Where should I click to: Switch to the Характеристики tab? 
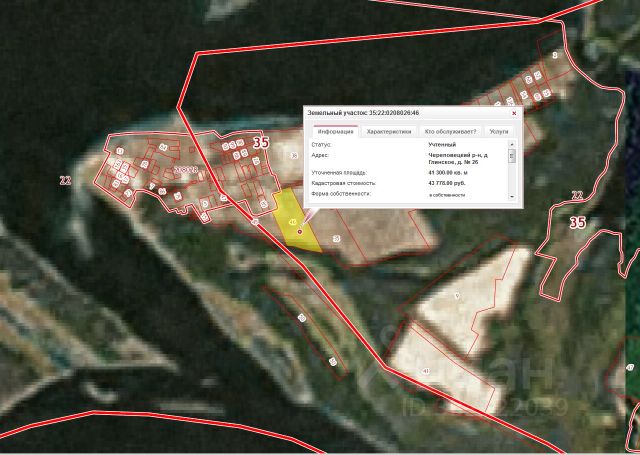coord(389,131)
